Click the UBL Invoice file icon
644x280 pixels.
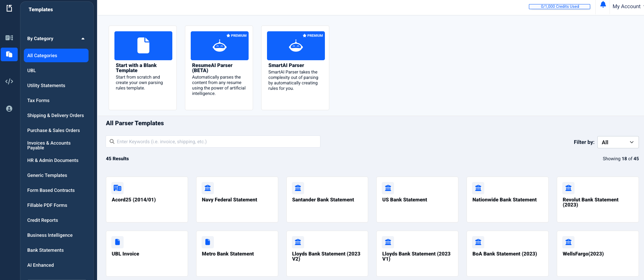click(x=117, y=242)
